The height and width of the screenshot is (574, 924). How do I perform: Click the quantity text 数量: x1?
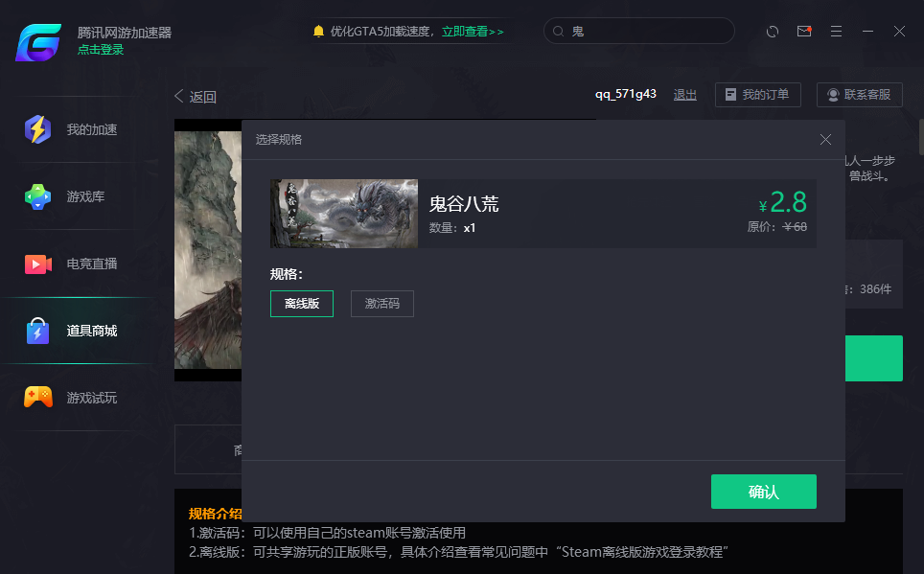point(452,228)
